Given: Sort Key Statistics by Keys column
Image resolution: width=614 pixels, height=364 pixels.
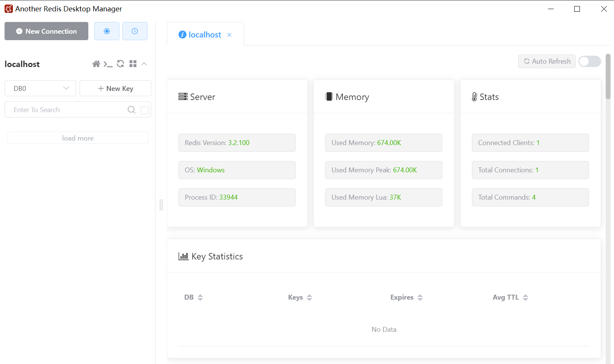Looking at the screenshot, I should pos(310,297).
